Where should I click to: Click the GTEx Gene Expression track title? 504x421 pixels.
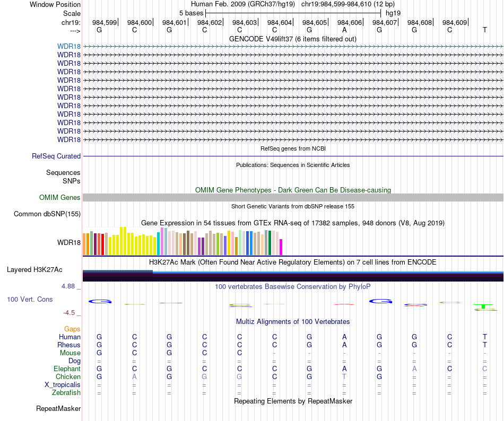(x=293, y=223)
